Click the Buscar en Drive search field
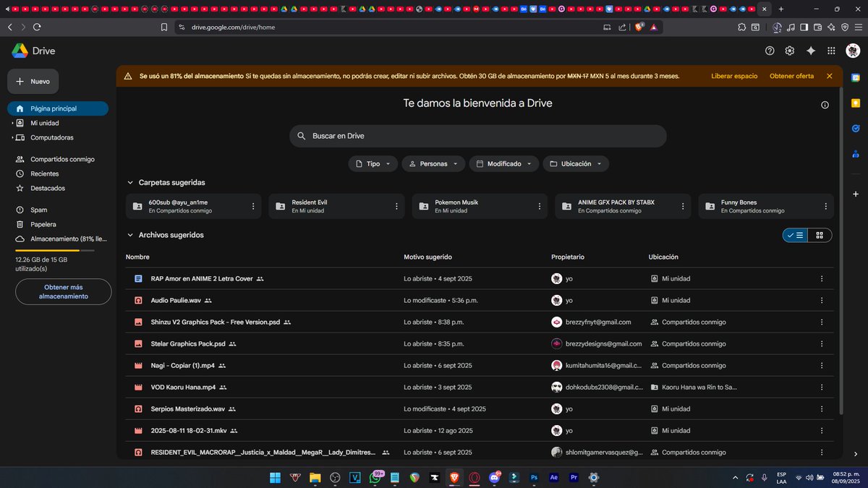Screen dimensions: 868x488 478,136
